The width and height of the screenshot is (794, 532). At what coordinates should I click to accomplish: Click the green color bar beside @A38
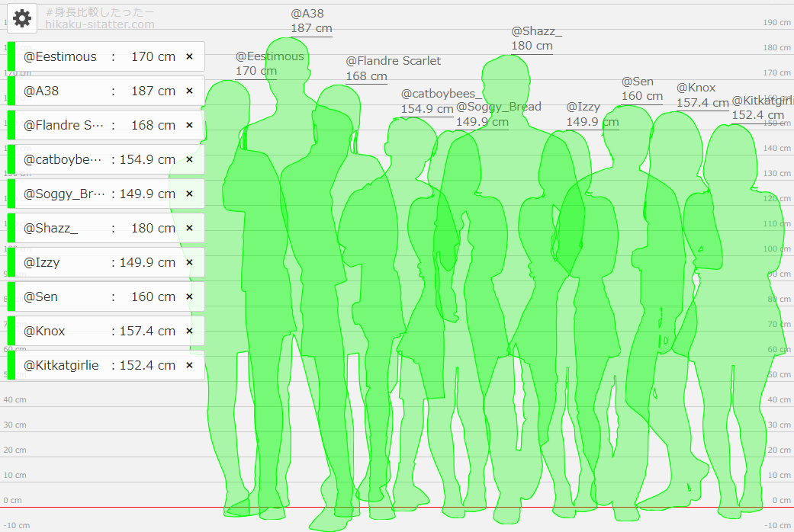(x=11, y=91)
